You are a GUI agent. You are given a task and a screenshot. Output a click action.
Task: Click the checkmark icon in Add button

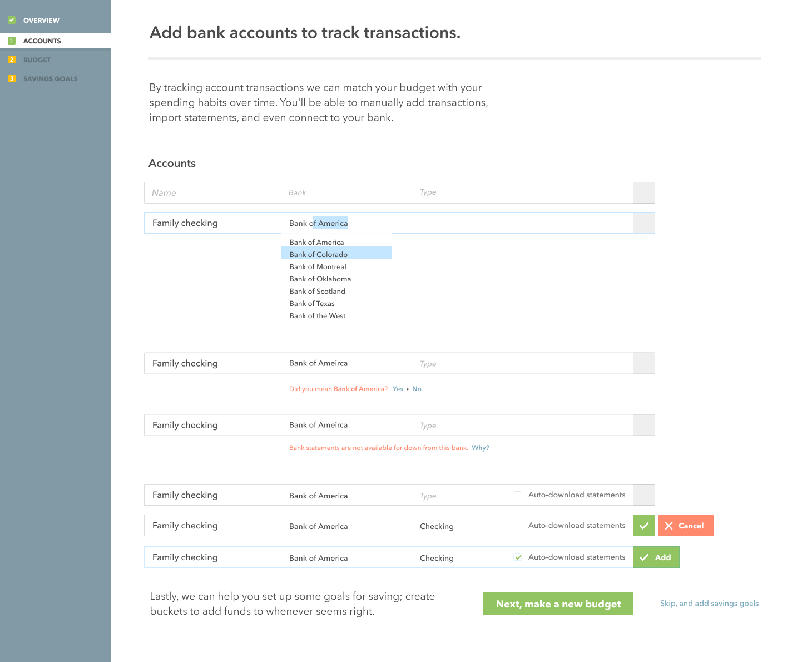644,557
